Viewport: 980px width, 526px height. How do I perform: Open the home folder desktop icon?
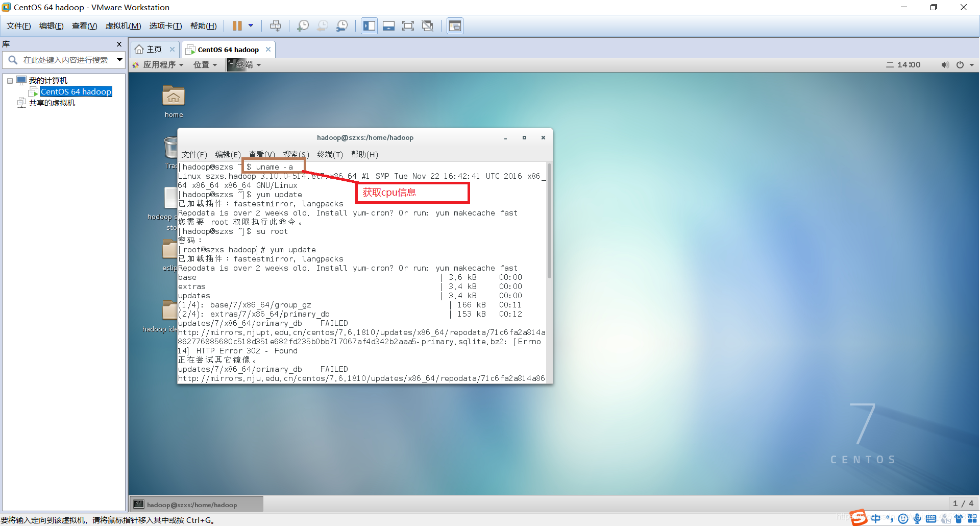174,101
